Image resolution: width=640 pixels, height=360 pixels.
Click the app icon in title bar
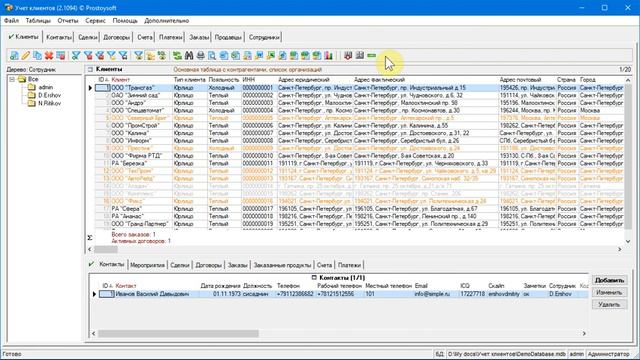point(8,8)
